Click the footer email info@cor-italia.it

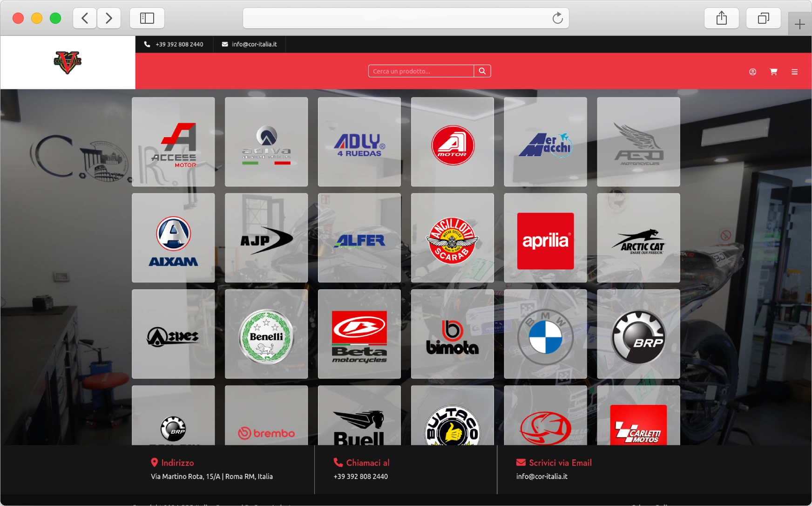point(542,476)
